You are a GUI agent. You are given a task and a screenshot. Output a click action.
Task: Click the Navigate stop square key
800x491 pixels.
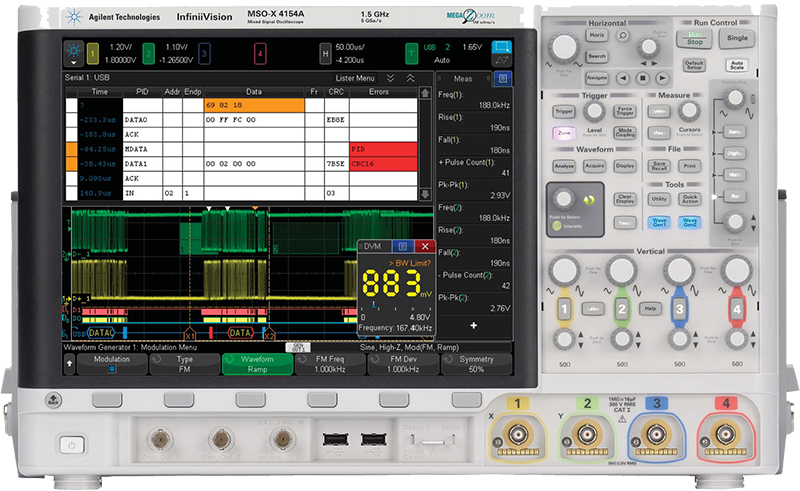click(642, 78)
